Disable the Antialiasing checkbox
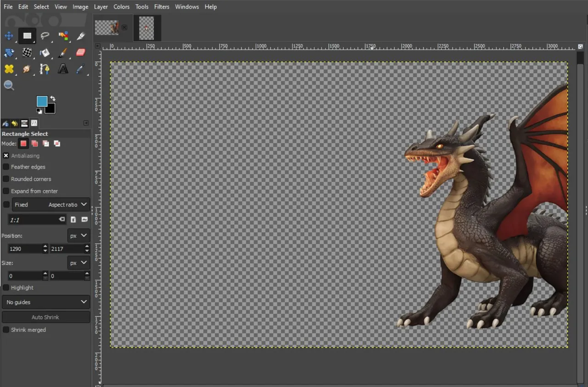 [x=6, y=156]
